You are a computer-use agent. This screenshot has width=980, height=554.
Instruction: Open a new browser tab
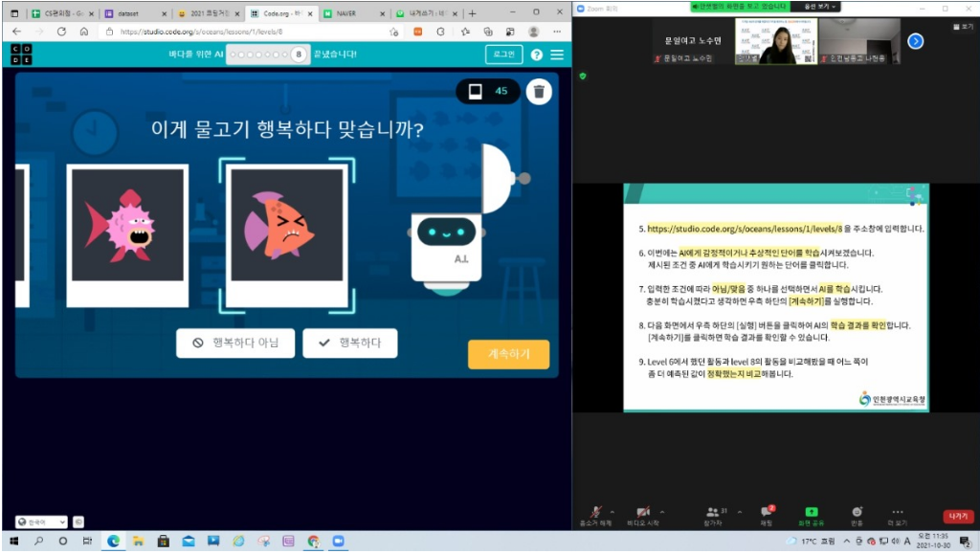[473, 13]
